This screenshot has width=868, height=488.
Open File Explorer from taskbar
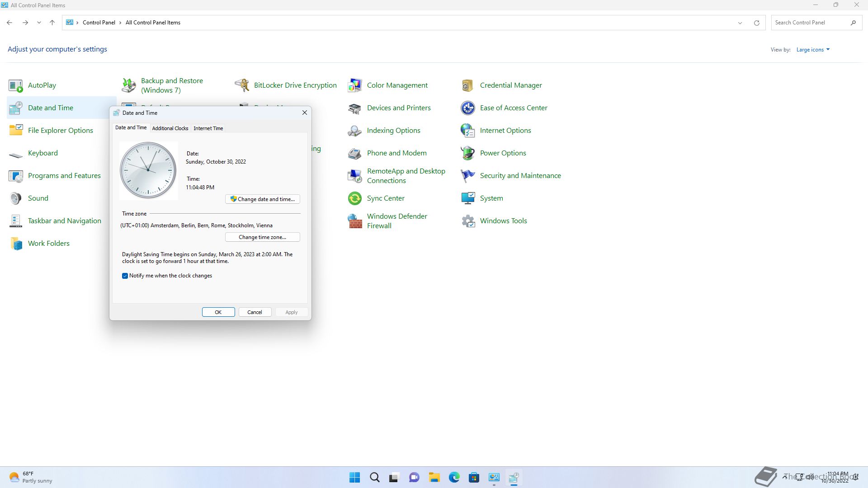tap(434, 477)
